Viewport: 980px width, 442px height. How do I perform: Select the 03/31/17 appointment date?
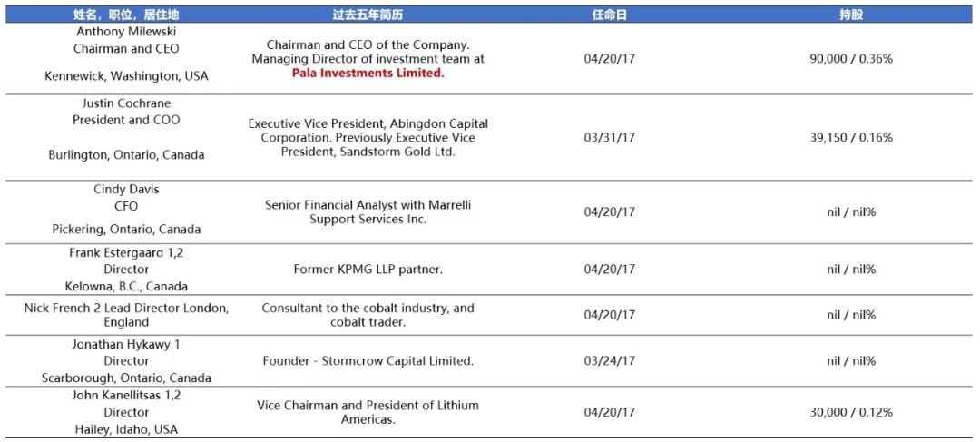click(610, 138)
